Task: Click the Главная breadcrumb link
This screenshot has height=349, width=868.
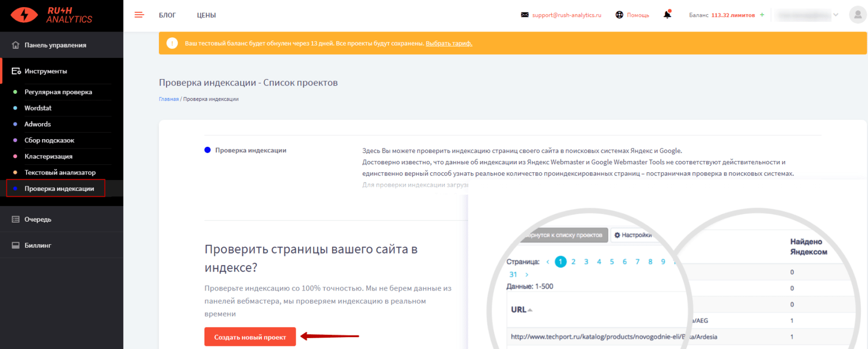Action: coord(169,99)
